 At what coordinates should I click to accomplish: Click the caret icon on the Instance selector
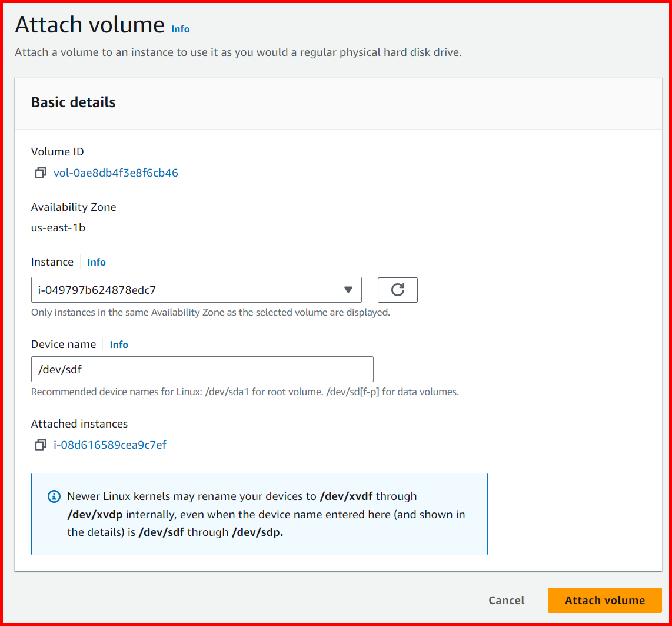pyautogui.click(x=350, y=290)
